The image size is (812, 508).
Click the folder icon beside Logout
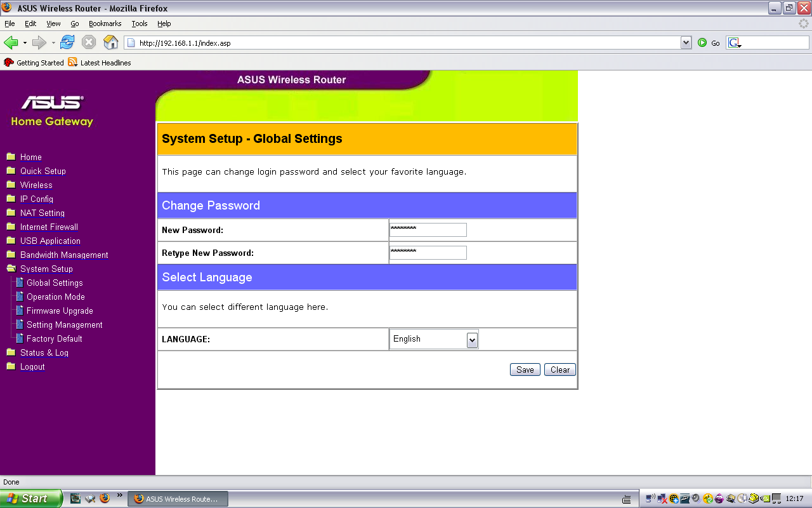pos(11,366)
